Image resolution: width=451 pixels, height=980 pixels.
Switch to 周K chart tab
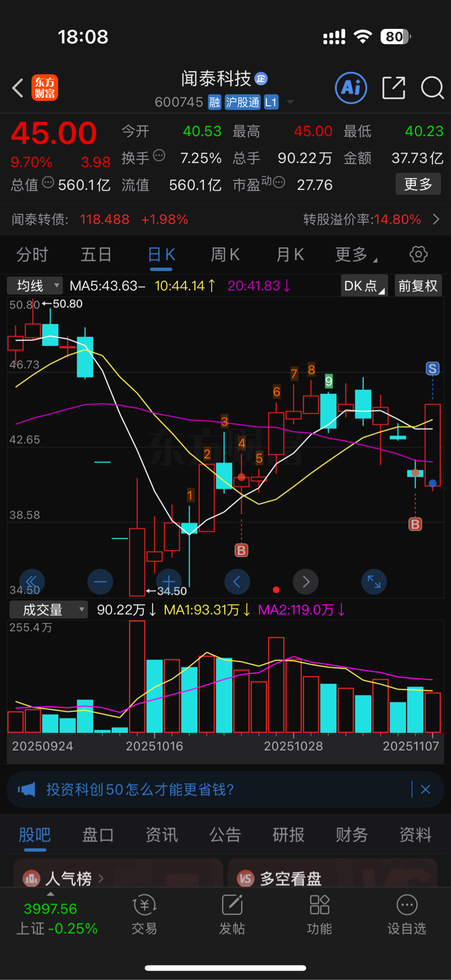pyautogui.click(x=225, y=255)
